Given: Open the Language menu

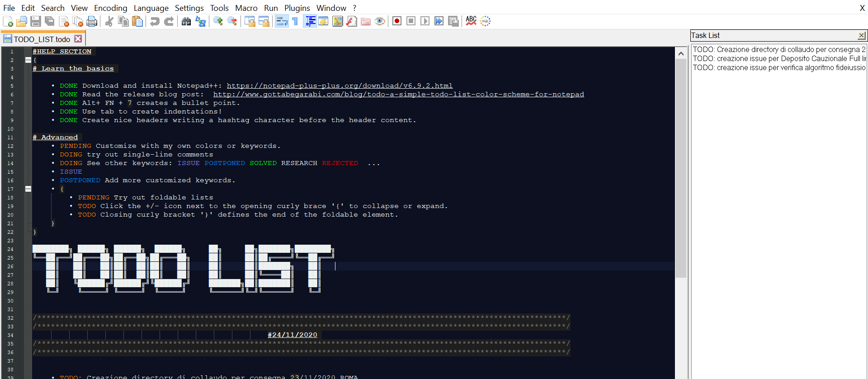Looking at the screenshot, I should click(151, 8).
